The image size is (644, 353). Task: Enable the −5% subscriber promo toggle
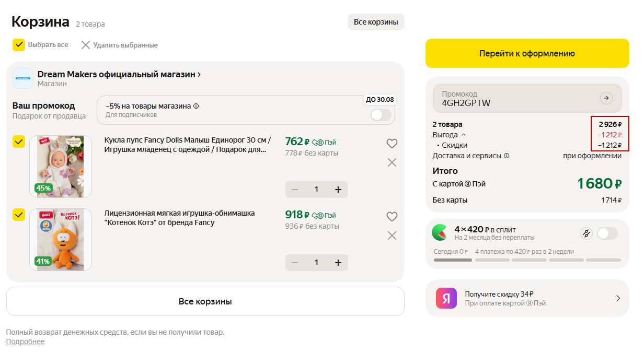point(381,115)
